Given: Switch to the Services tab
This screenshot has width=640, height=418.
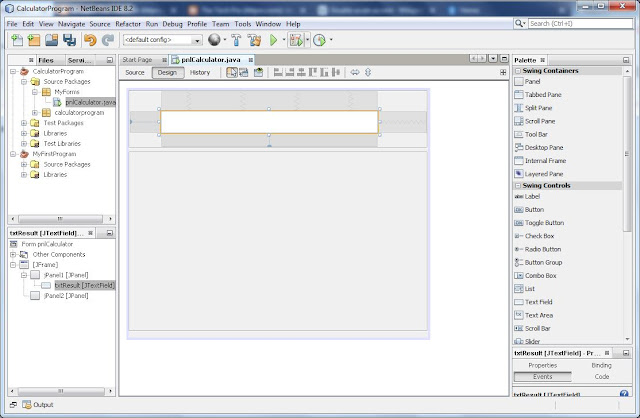Looking at the screenshot, I should coord(80,60).
